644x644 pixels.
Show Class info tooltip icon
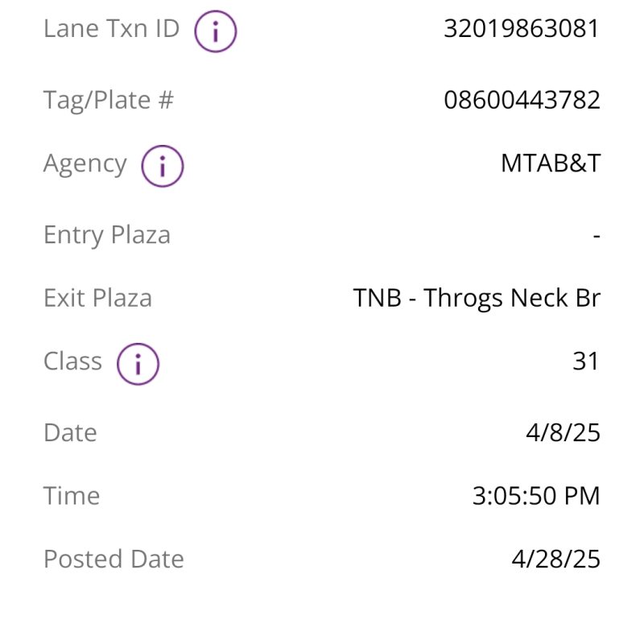(x=138, y=364)
